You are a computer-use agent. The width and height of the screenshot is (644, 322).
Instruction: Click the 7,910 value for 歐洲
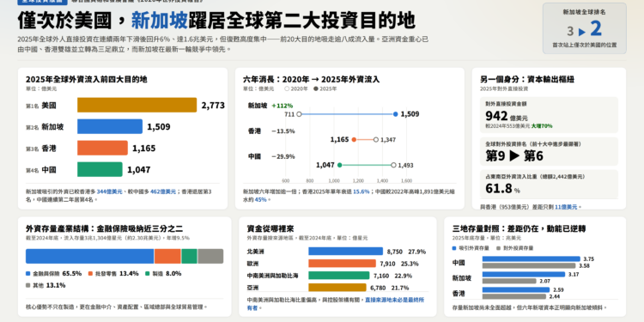388,264
